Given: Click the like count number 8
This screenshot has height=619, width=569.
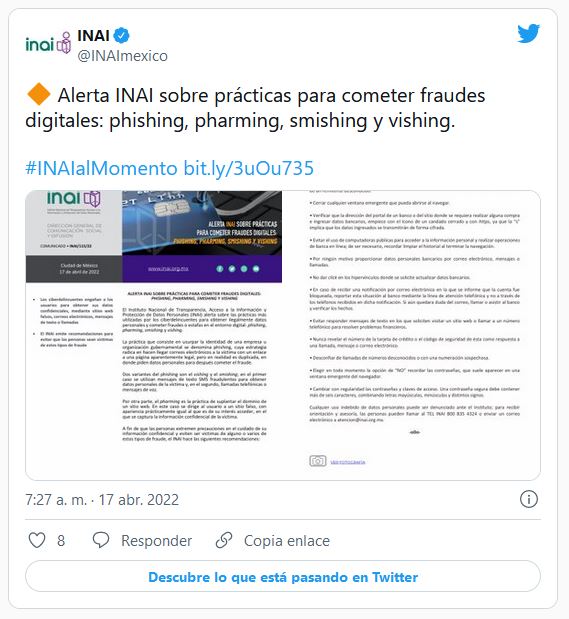Looking at the screenshot, I should pos(61,540).
